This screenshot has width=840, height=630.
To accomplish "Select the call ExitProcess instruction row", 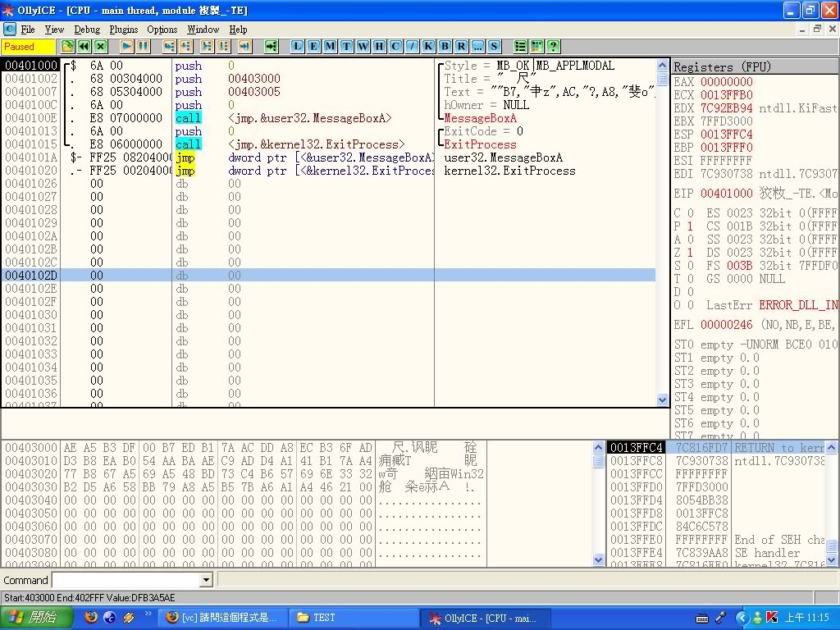I will coord(328,144).
